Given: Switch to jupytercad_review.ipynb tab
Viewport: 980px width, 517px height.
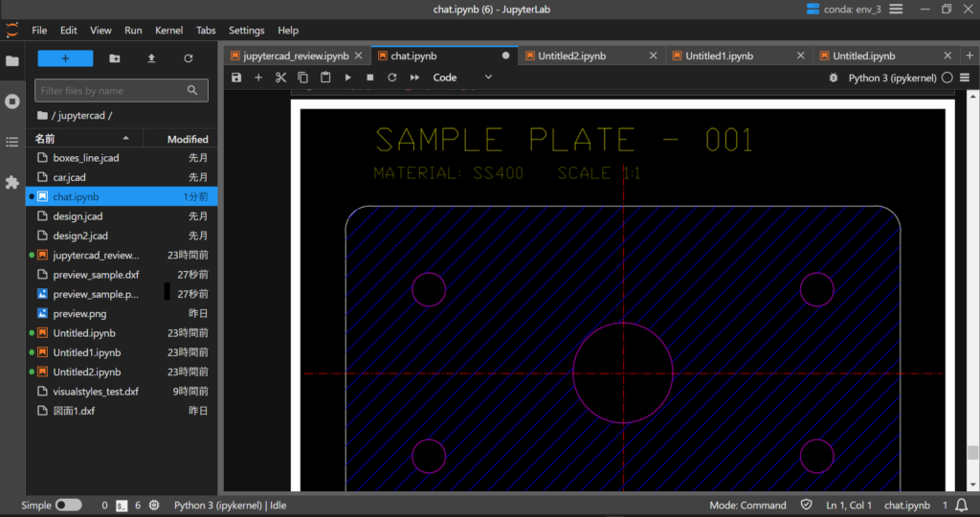Looking at the screenshot, I should [x=296, y=56].
